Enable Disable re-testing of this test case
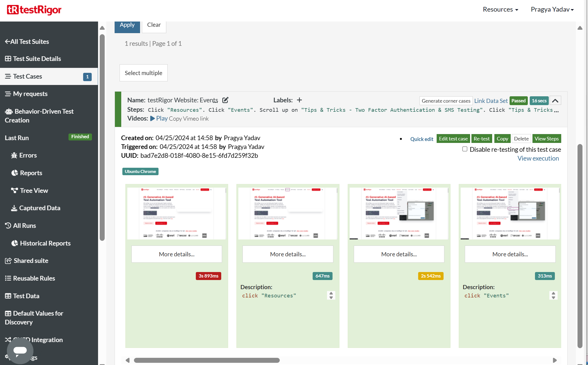 (x=465, y=149)
